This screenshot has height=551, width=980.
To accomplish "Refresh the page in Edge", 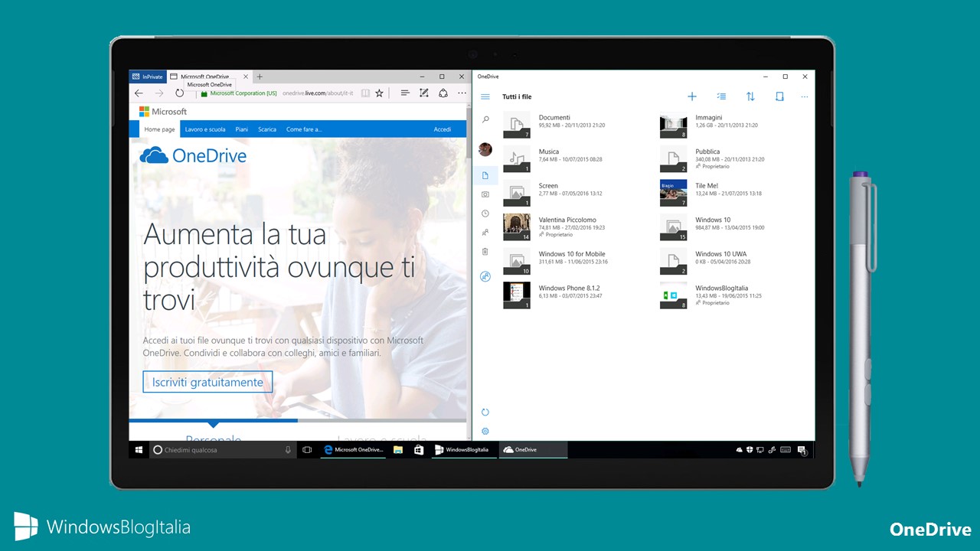I will [x=179, y=93].
